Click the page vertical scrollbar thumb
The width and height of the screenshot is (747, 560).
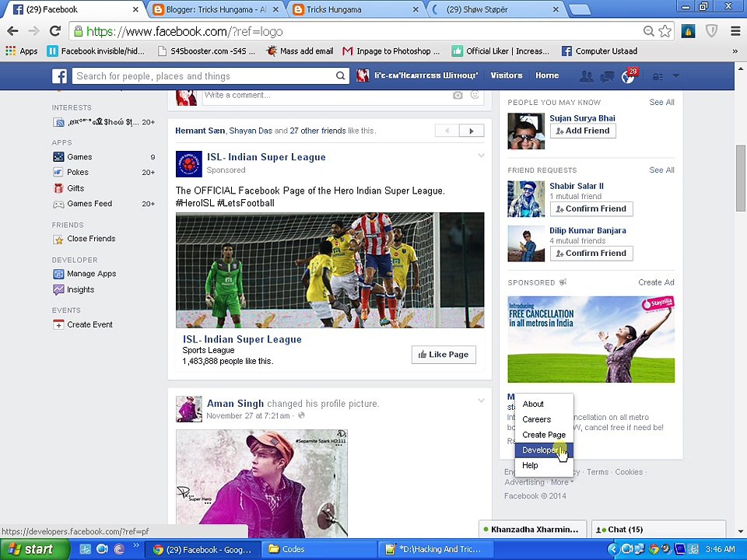(x=740, y=178)
